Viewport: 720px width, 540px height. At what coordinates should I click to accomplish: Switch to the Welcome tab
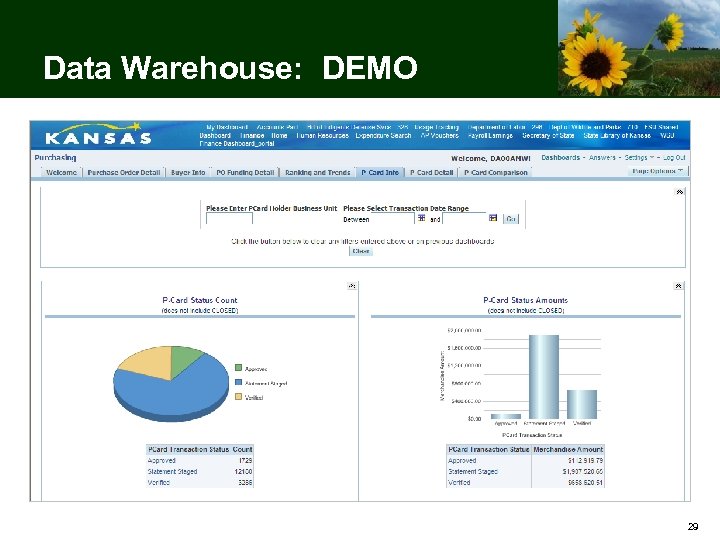(61, 173)
